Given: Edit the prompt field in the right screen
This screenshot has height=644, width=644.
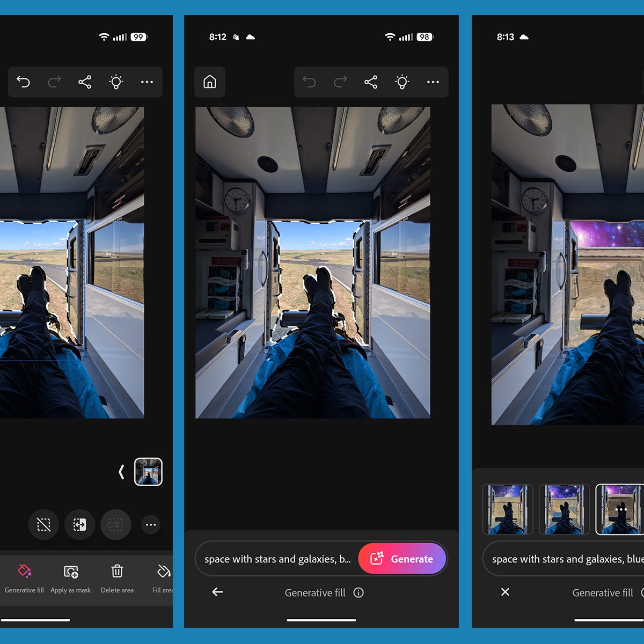Looking at the screenshot, I should click(x=563, y=559).
